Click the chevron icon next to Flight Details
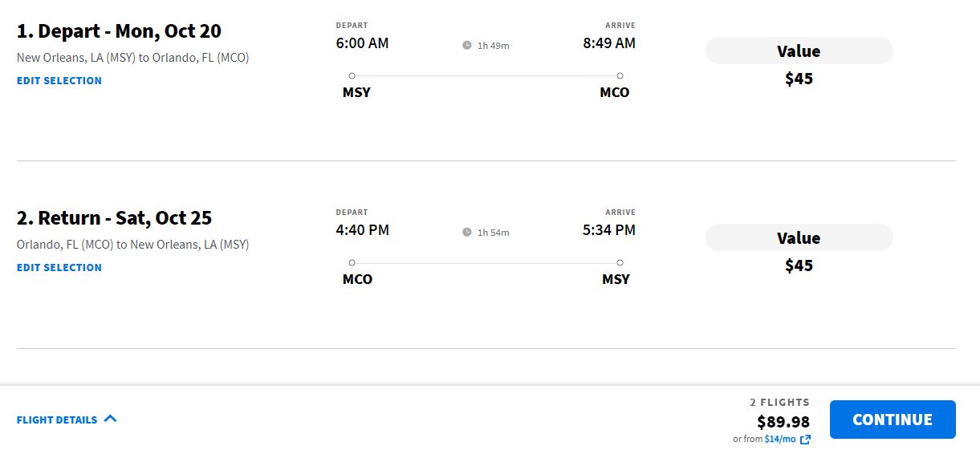The height and width of the screenshot is (450, 980). pyautogui.click(x=111, y=419)
